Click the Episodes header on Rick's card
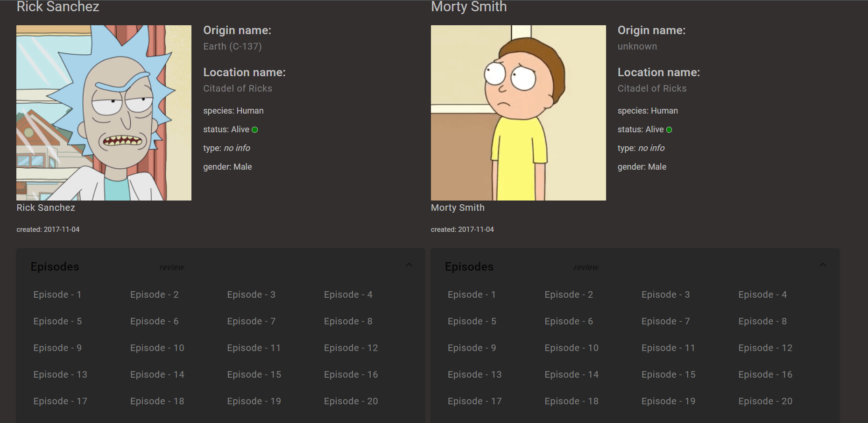This screenshot has width=868, height=423. point(55,266)
